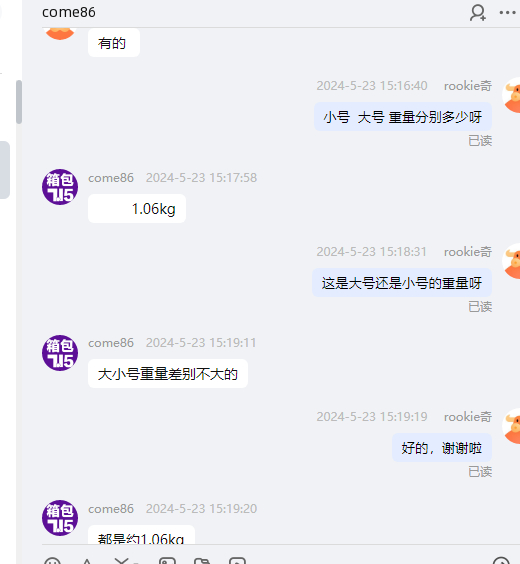
Task: Select the 这是大号还是小号的重量呀 message bubble
Action: tap(402, 283)
